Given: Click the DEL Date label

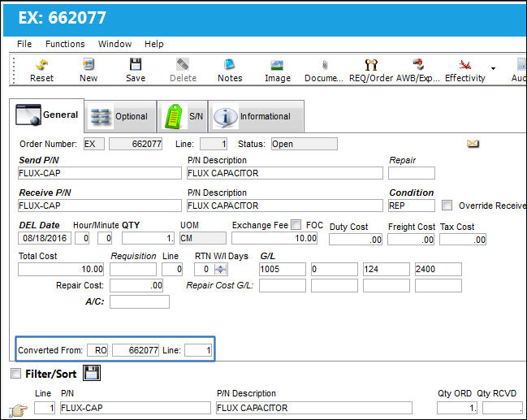Looking at the screenshot, I should (39, 225).
